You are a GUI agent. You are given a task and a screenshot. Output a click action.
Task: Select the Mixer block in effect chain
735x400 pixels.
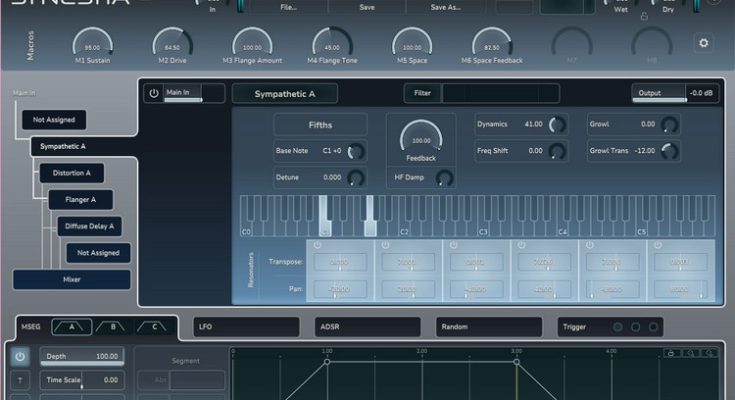click(72, 280)
